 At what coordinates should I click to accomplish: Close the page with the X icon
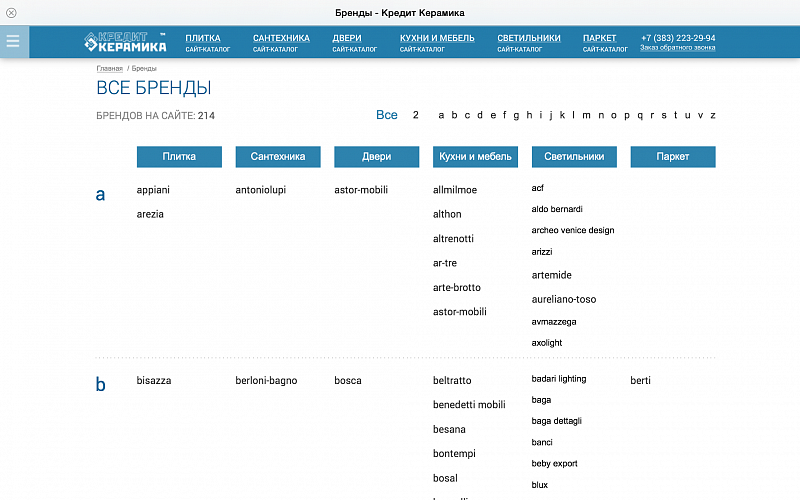(x=11, y=13)
